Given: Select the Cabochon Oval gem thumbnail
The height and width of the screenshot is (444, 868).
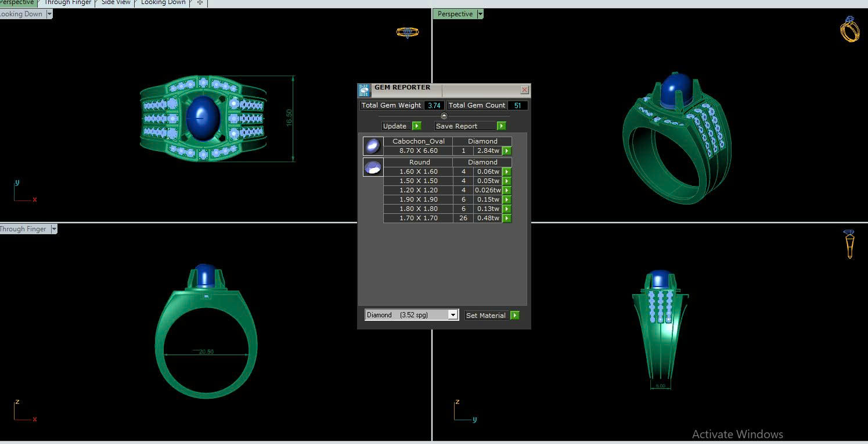Looking at the screenshot, I should point(373,146).
